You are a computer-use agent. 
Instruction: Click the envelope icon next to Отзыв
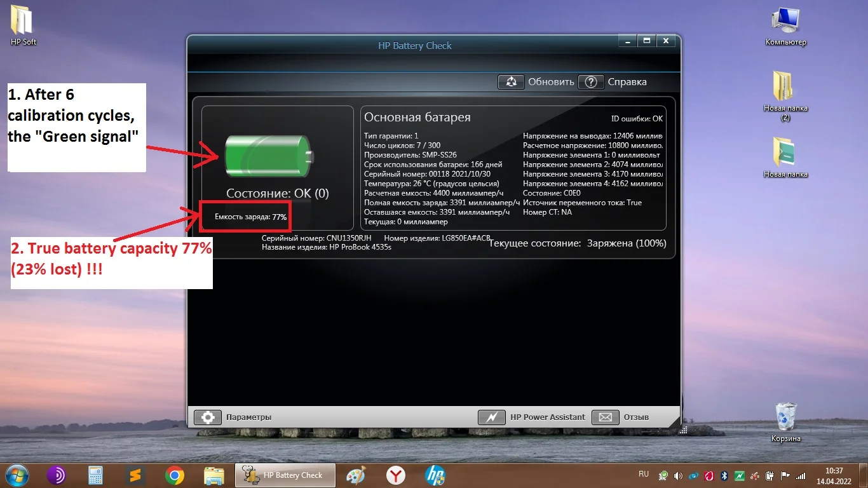[x=605, y=417]
